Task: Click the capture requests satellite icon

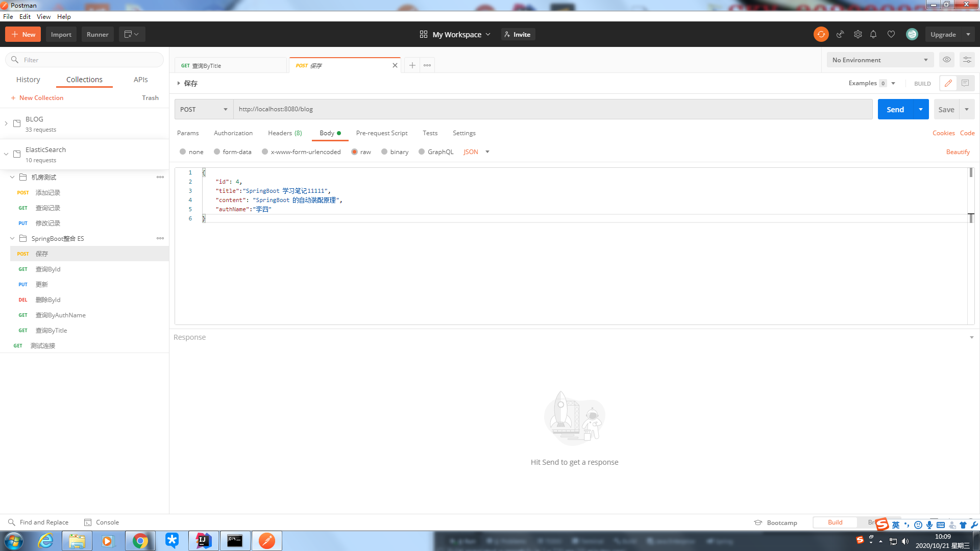Action: (x=840, y=34)
